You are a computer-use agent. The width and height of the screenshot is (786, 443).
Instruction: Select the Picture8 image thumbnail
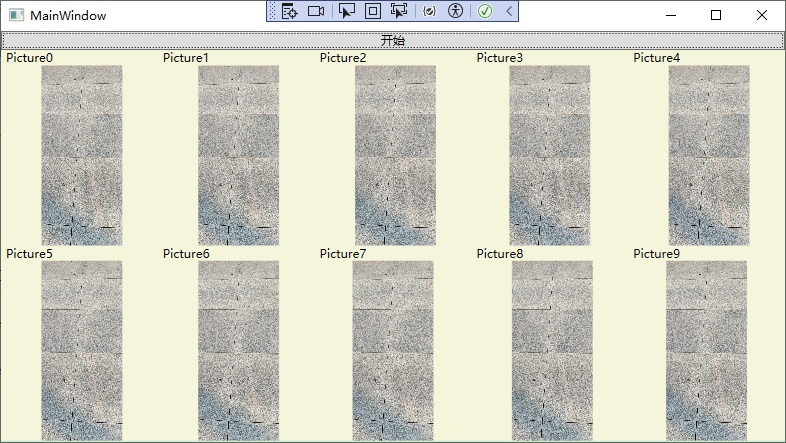[x=552, y=351]
